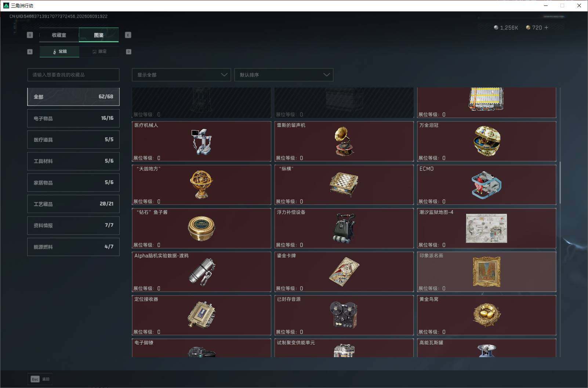Viewport: 588px width, 388px height.
Task: Click the A key hint icon
Action: click(30, 52)
